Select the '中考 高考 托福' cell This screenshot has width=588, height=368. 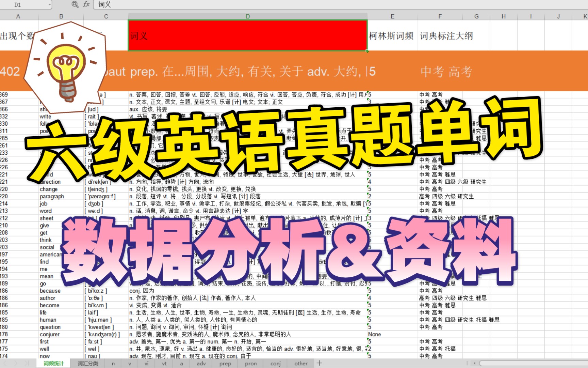(x=440, y=349)
